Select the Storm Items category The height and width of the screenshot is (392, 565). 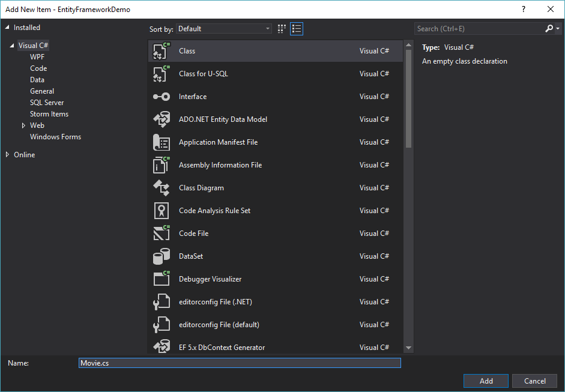49,114
